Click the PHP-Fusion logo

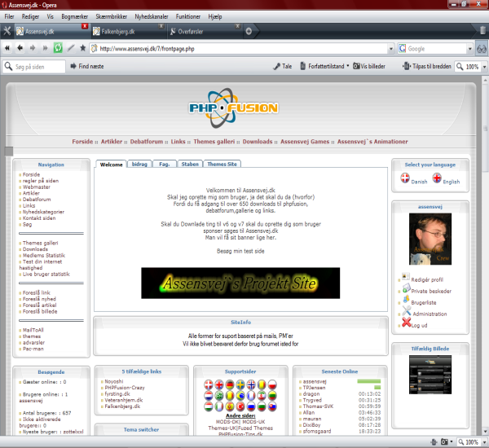(233, 108)
